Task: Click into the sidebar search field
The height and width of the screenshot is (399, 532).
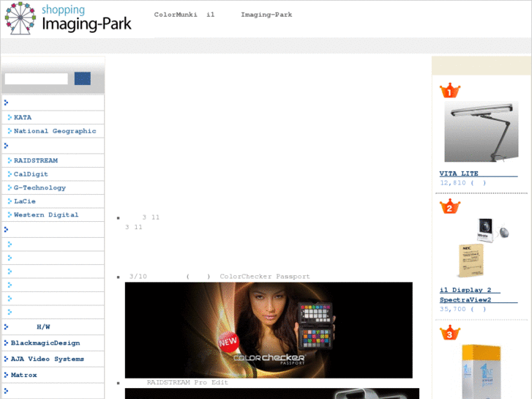Action: pyautogui.click(x=37, y=79)
